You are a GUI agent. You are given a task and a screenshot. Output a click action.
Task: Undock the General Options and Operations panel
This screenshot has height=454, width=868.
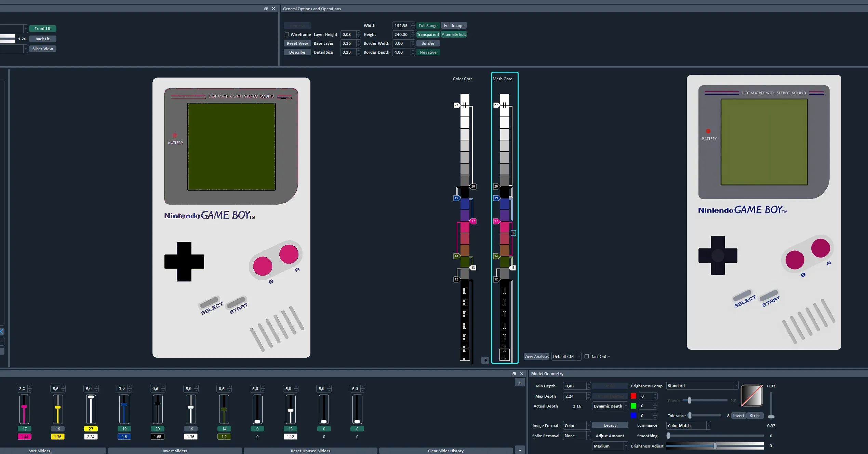[266, 9]
